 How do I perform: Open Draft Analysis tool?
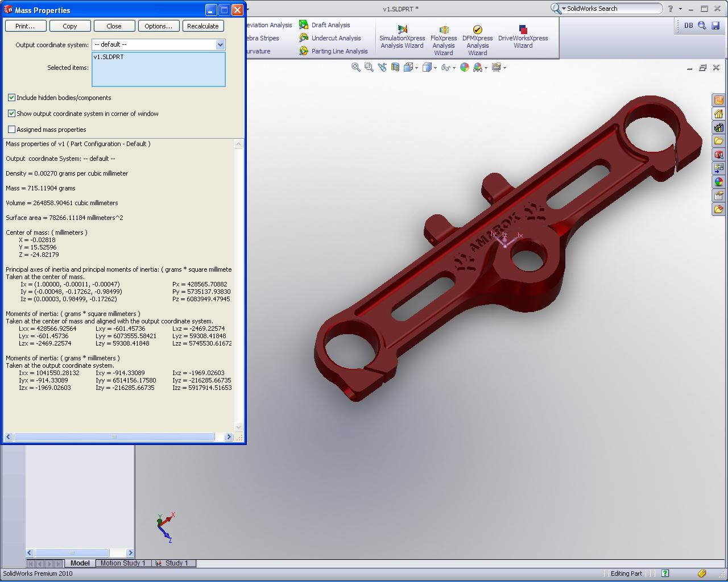click(x=325, y=25)
